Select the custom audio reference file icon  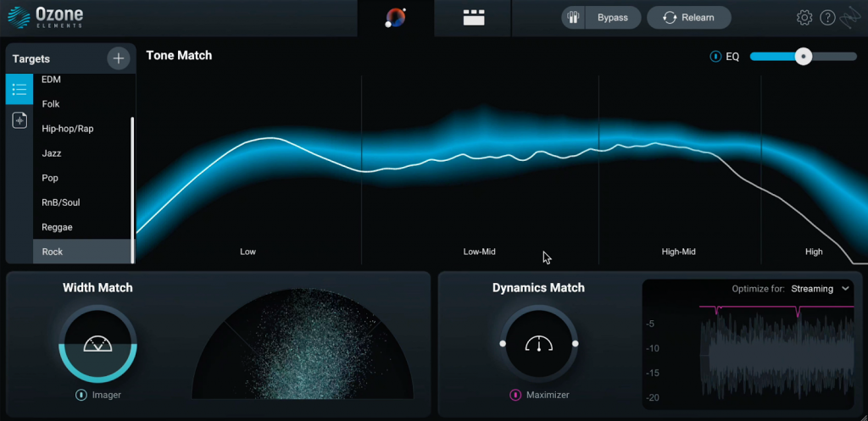(19, 120)
